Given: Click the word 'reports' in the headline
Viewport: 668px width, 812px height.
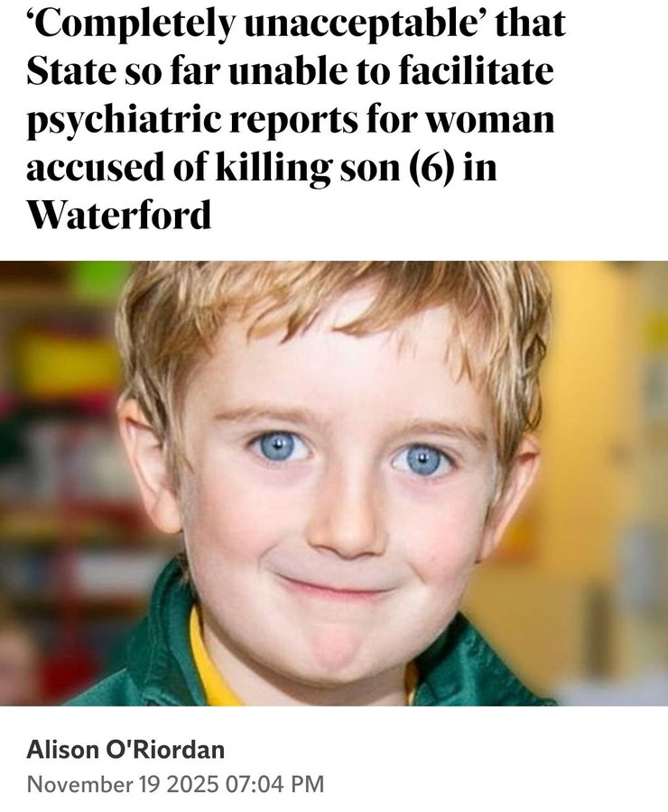Looking at the screenshot, I should point(294,121).
